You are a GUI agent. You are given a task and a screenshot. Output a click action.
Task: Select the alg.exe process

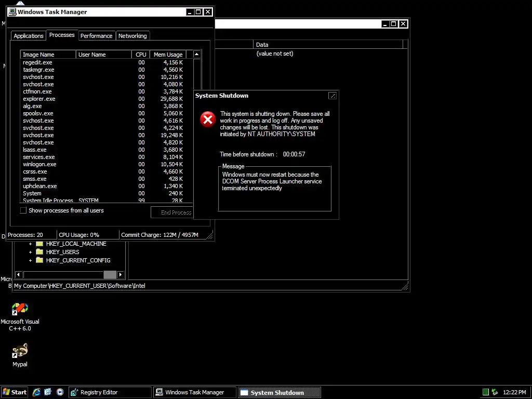tap(106, 106)
